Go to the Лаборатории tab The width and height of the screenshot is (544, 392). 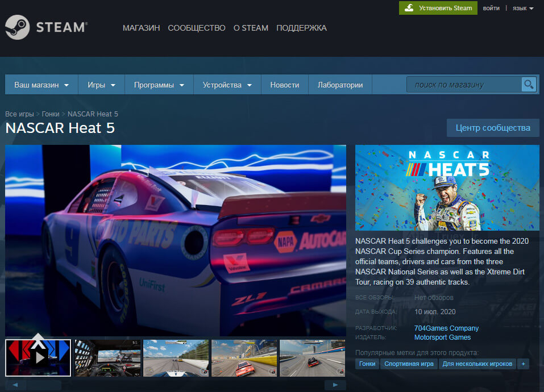tap(340, 85)
